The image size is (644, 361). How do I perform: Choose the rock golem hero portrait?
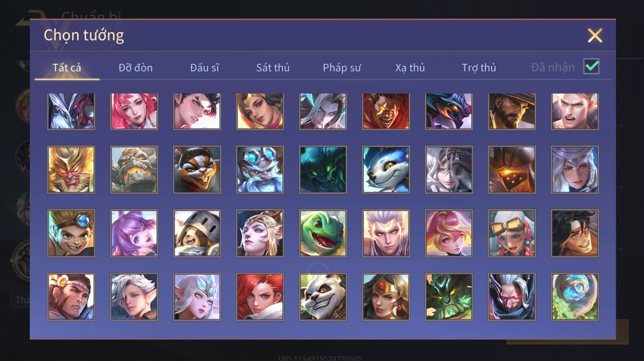134,170
